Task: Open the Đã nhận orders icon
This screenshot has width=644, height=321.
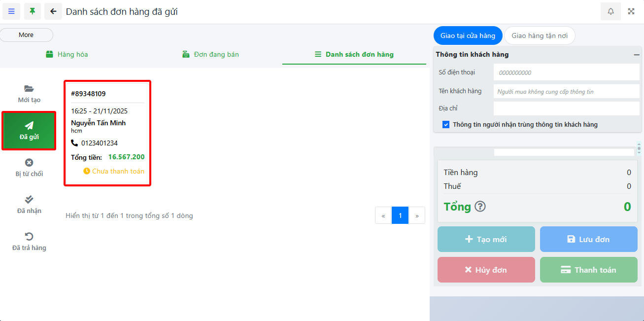Action: (29, 200)
